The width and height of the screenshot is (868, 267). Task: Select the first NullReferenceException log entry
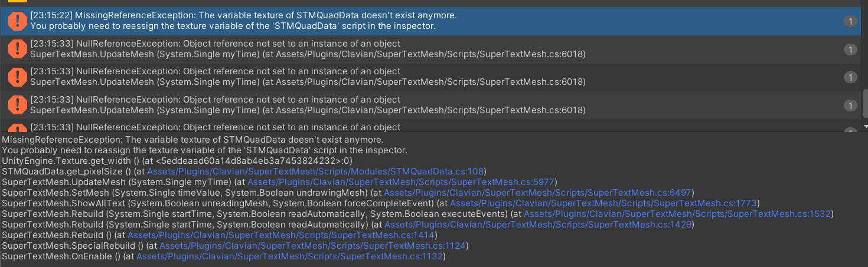tap(430, 50)
